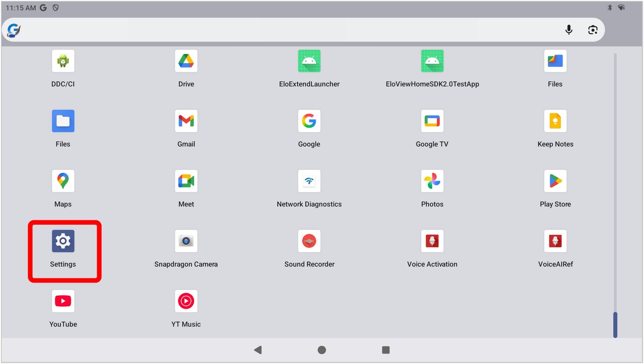This screenshot has width=644, height=364.
Task: Open Google Lens from the search bar
Action: pos(593,30)
